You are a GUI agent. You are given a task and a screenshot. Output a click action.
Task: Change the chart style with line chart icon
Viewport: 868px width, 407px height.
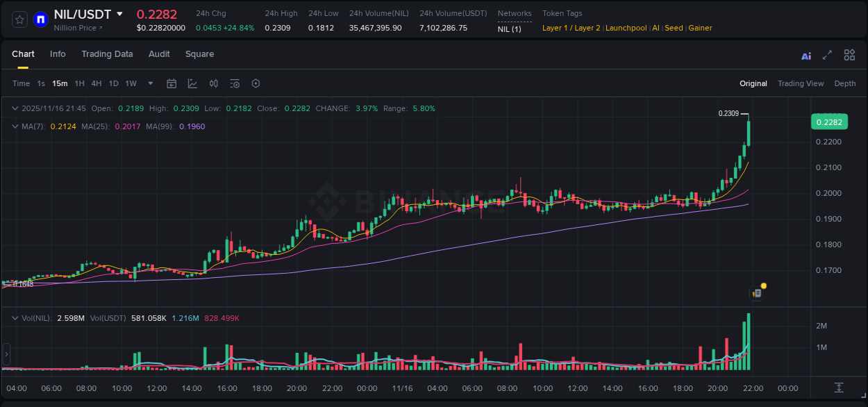pyautogui.click(x=192, y=83)
